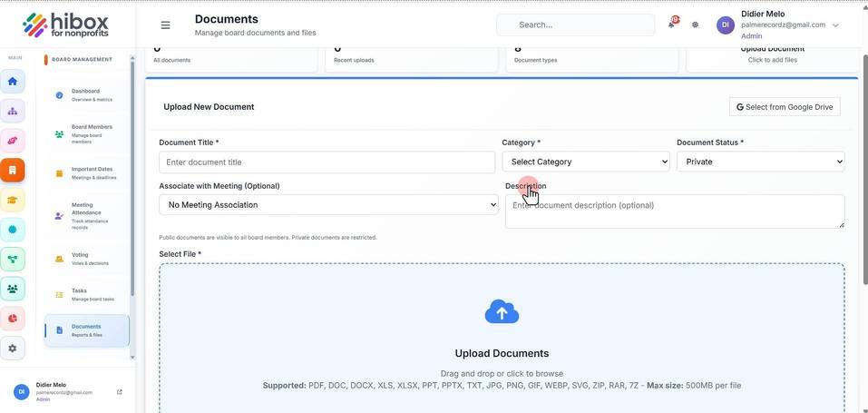Click the All documents stat card

pos(231,59)
